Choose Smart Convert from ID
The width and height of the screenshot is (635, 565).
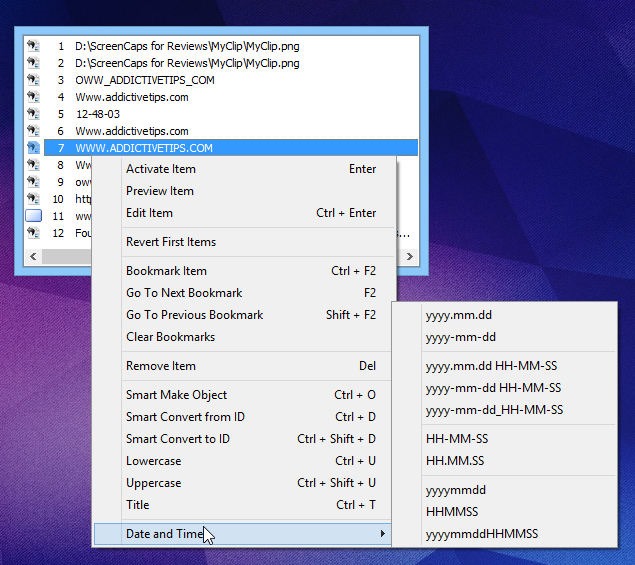(x=243, y=417)
